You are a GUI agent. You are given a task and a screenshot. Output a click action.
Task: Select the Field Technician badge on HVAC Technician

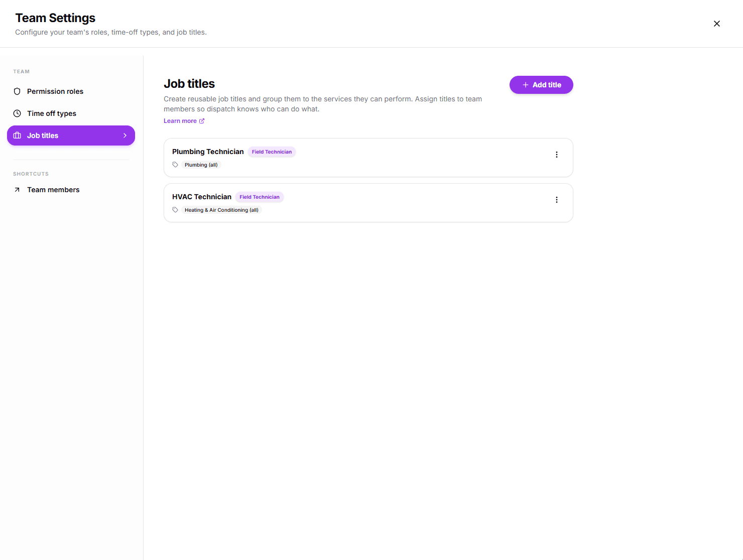(x=259, y=197)
